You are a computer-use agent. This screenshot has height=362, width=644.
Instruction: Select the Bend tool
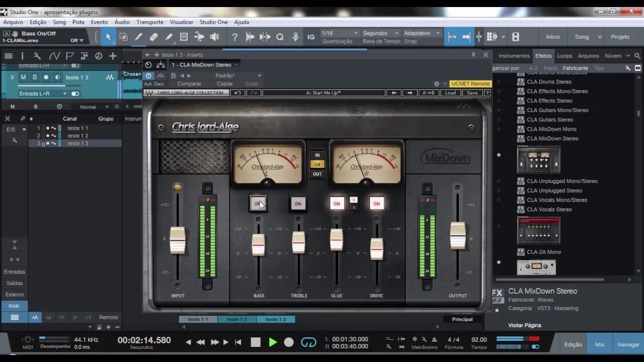(x=199, y=37)
